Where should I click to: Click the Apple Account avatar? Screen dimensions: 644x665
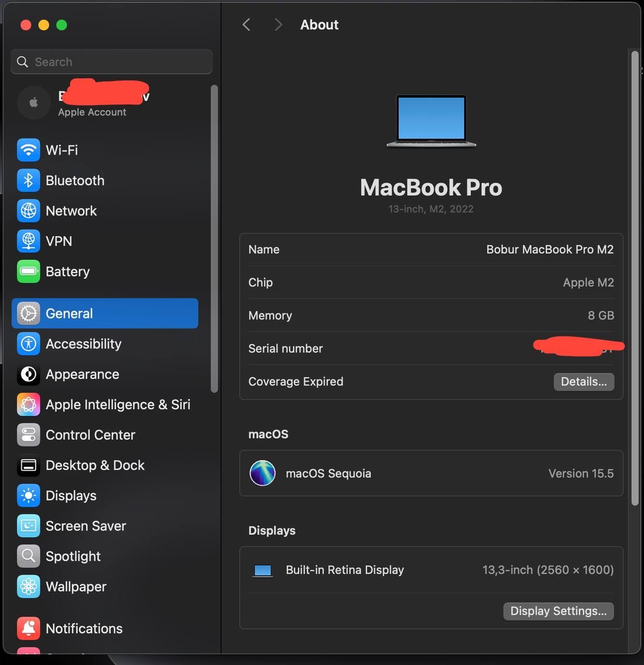(x=34, y=103)
